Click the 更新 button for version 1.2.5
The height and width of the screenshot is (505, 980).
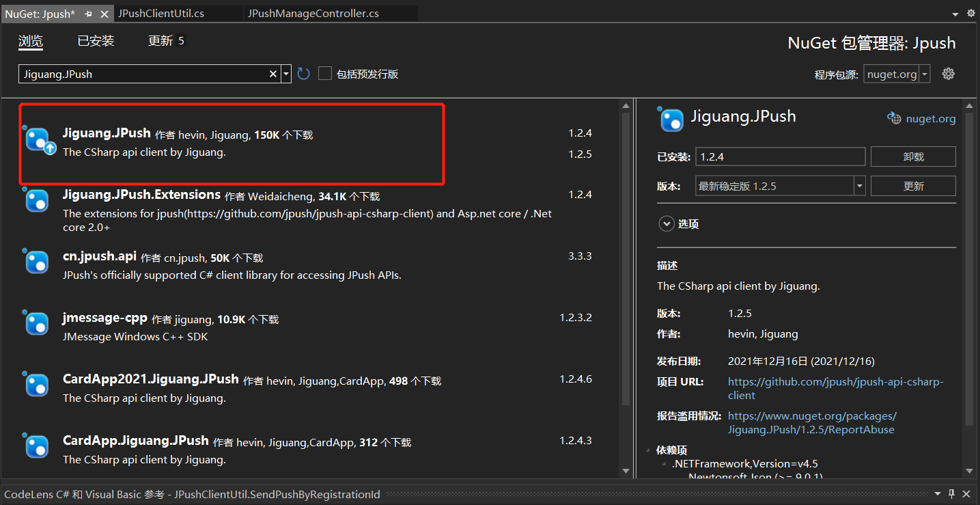pos(913,186)
